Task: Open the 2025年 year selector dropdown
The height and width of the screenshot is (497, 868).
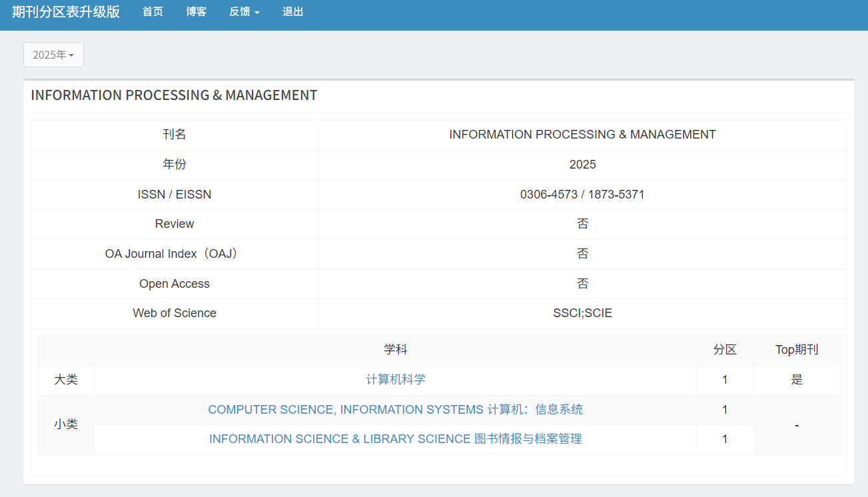Action: pyautogui.click(x=53, y=55)
